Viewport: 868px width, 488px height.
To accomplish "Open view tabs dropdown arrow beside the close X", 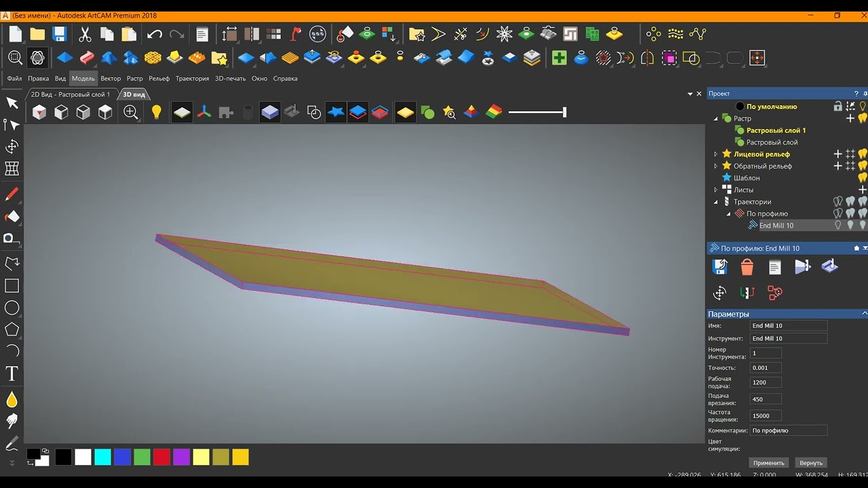I will point(690,94).
